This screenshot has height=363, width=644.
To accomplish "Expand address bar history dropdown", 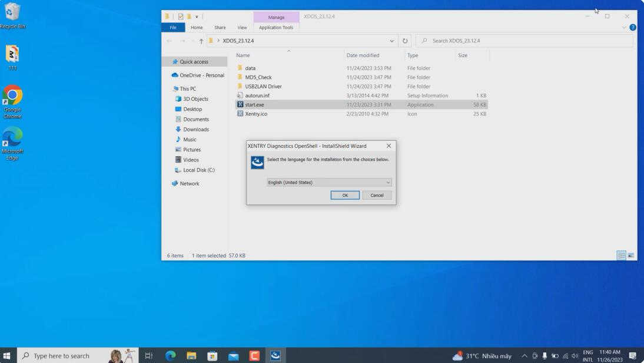I will click(x=391, y=41).
